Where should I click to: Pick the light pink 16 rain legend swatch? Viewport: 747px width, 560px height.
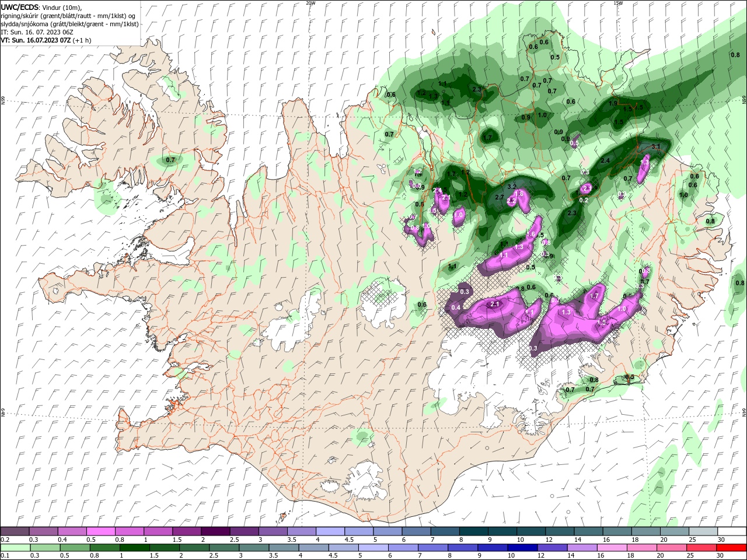coord(612,548)
